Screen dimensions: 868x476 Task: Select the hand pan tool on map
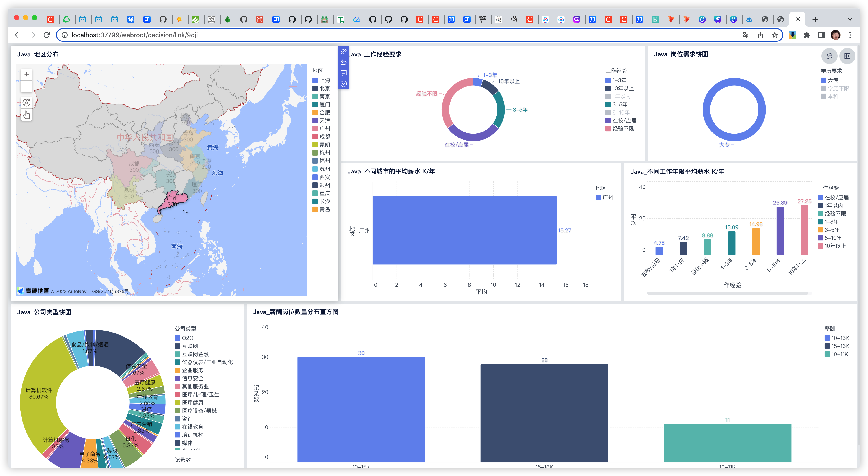[26, 115]
